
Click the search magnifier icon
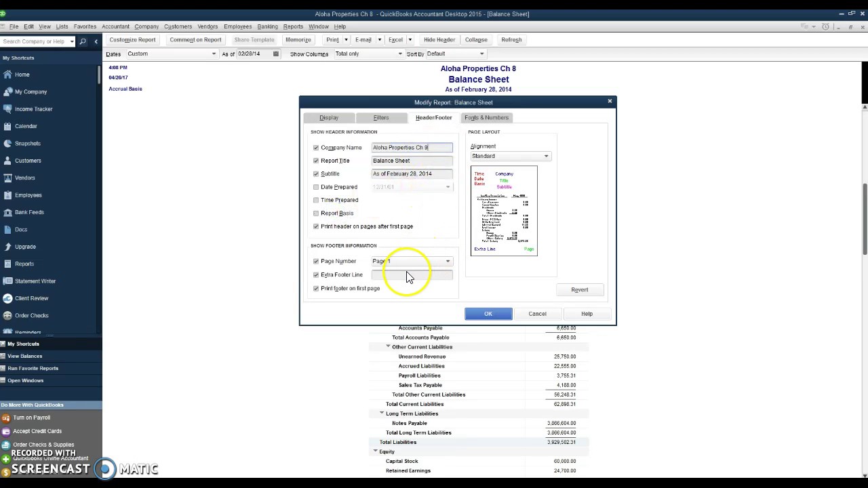[x=83, y=41]
